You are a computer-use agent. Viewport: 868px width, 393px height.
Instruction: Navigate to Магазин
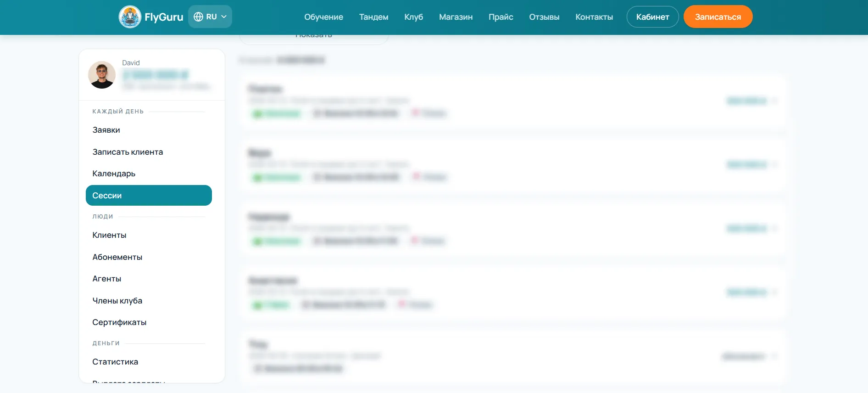click(456, 17)
